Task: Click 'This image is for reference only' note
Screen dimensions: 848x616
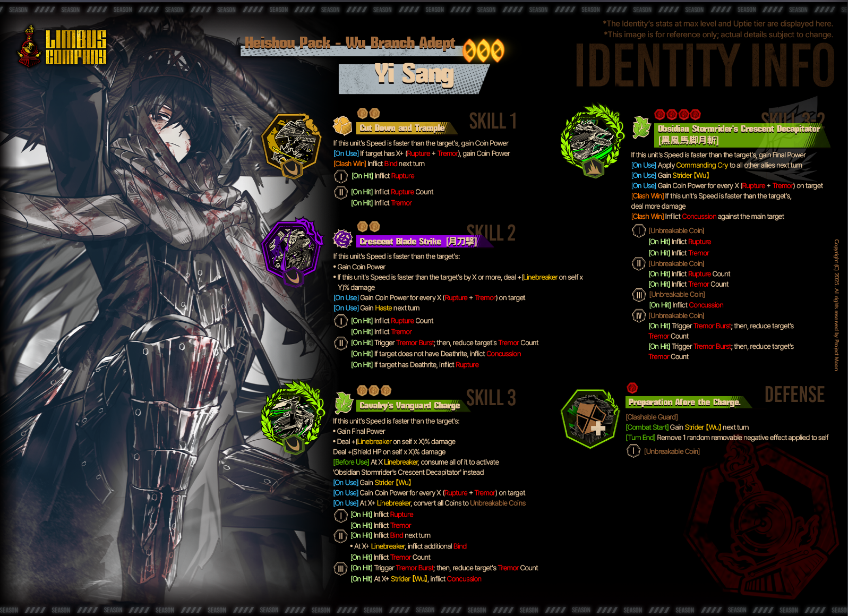Action: coord(718,35)
